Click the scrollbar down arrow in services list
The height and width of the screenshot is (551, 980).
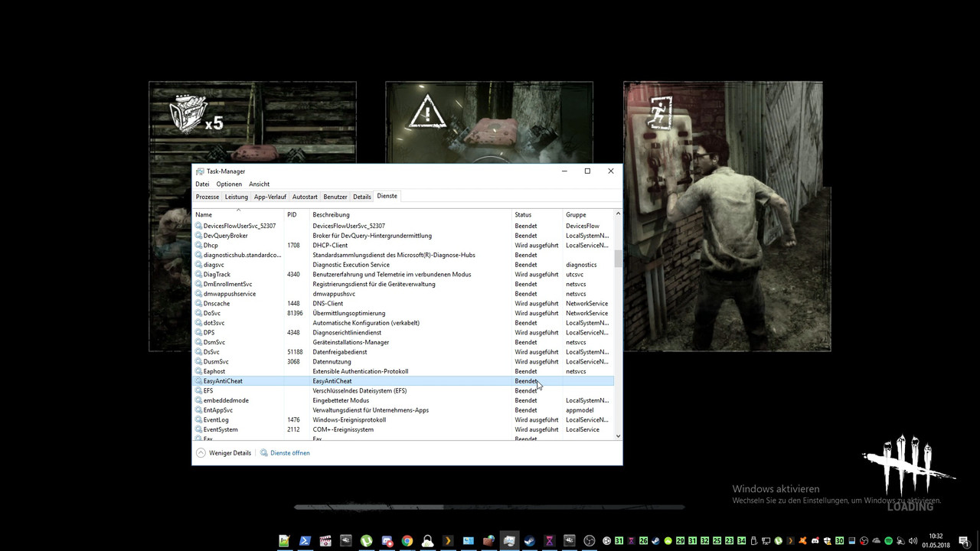(x=618, y=435)
